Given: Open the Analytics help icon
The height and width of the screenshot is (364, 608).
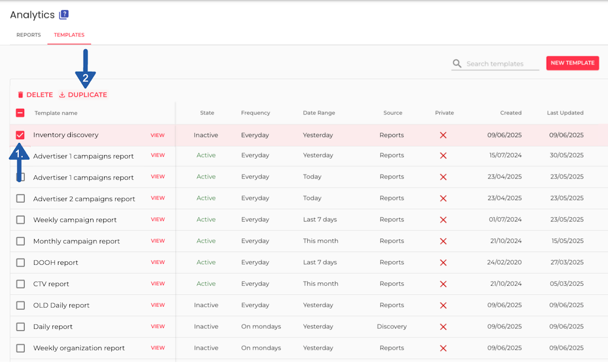Looking at the screenshot, I should pos(64,15).
